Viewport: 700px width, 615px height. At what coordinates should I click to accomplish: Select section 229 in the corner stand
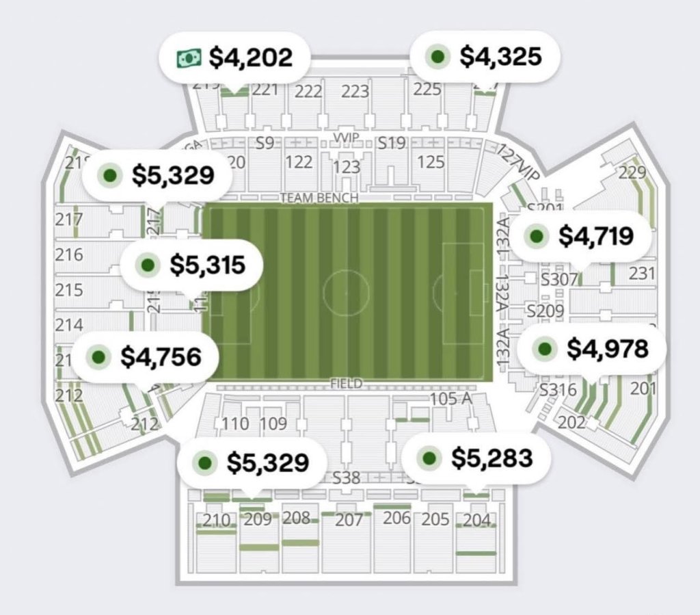click(x=632, y=172)
